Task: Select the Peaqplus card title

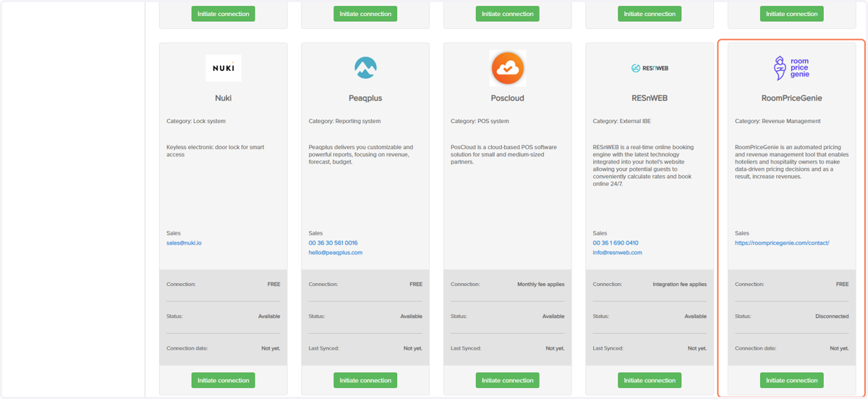Action: click(365, 98)
